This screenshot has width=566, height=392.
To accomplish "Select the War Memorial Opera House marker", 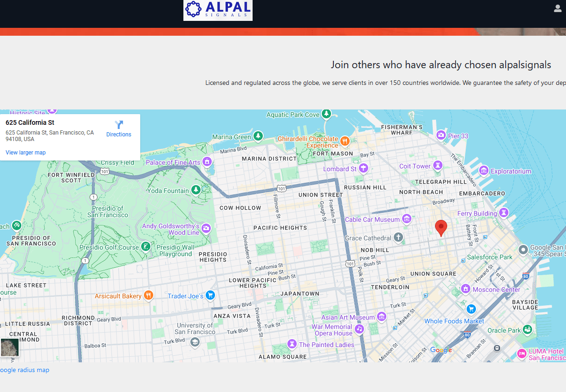I will [x=359, y=329].
